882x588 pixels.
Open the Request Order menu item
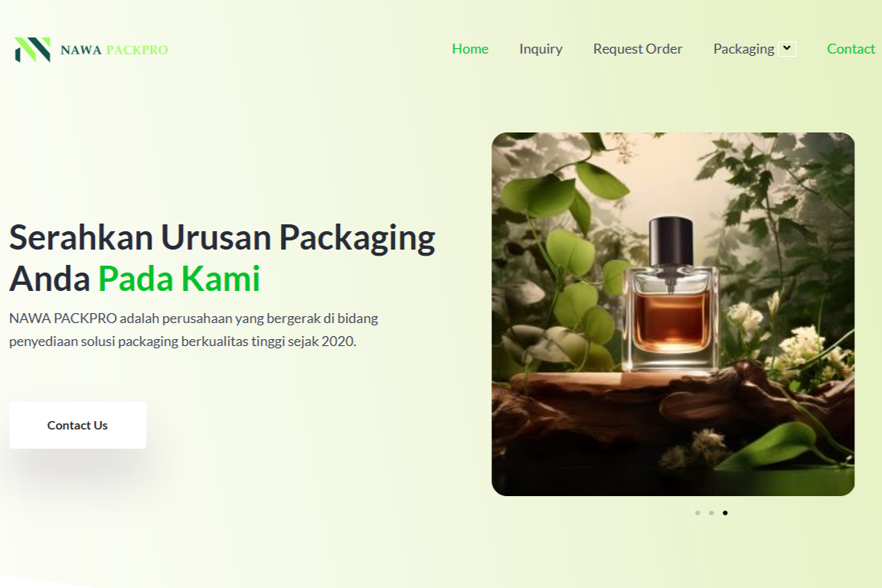tap(637, 49)
